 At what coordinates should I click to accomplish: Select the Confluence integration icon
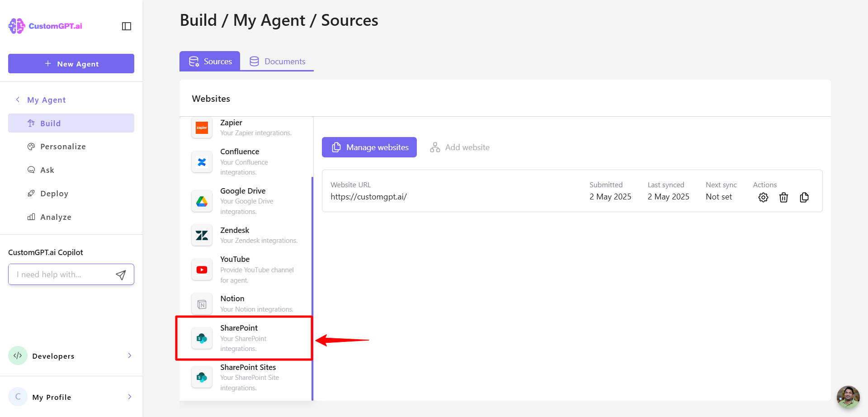click(x=202, y=162)
